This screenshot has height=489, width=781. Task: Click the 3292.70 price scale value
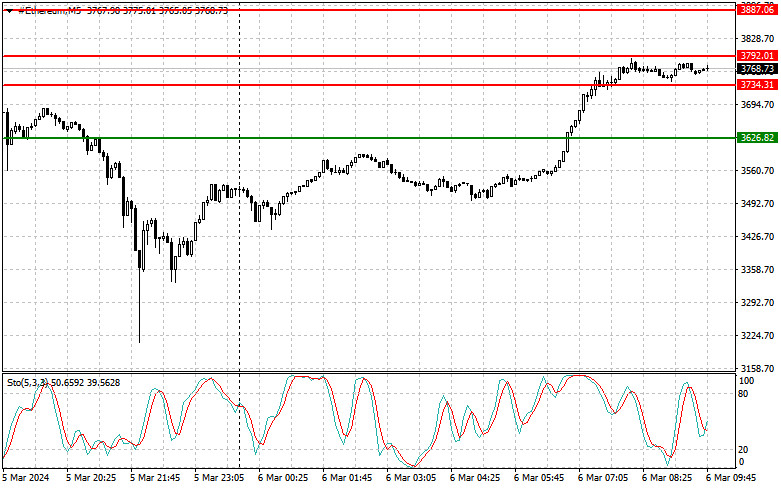click(757, 302)
